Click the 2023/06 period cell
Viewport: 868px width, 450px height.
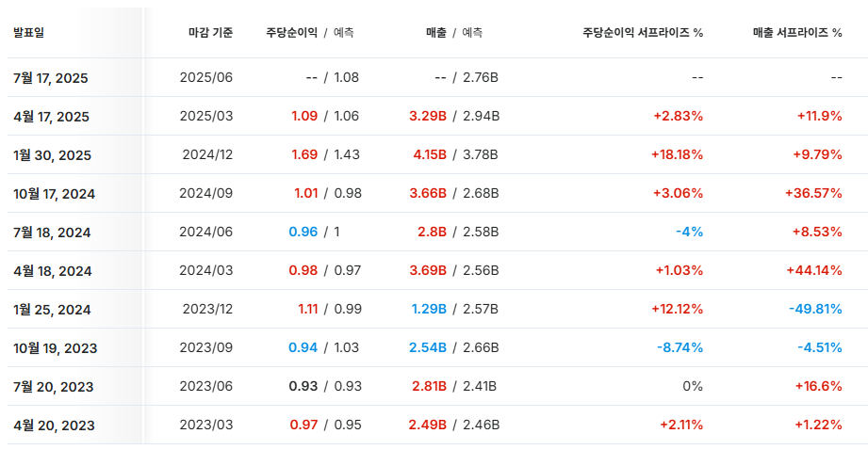click(206, 387)
